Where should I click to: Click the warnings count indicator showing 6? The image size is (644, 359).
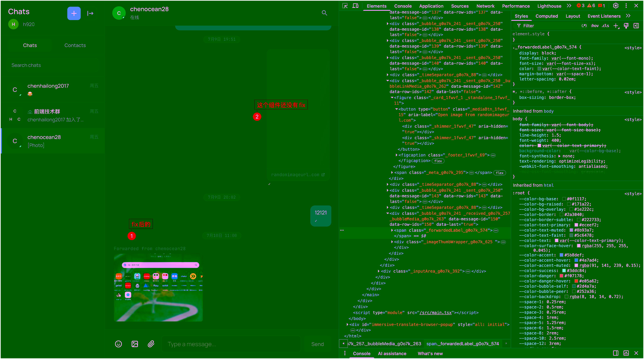click(x=591, y=6)
